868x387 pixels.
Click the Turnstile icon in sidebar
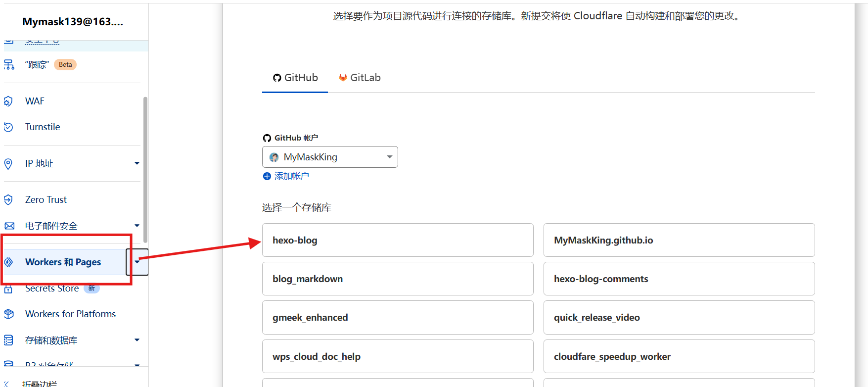coord(8,127)
